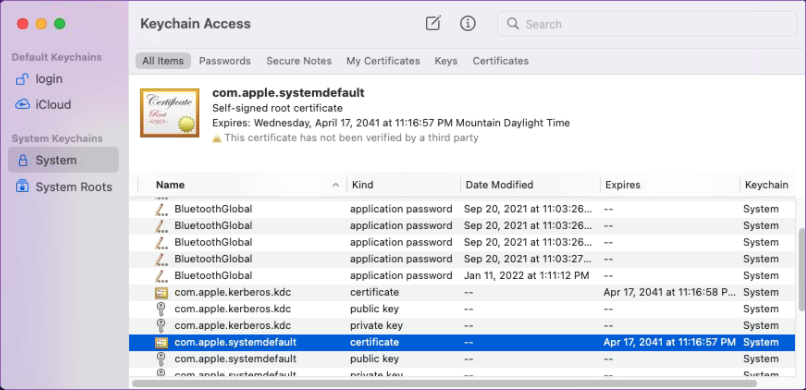
Task: Sort by the Keychain column header
Action: [x=767, y=185]
